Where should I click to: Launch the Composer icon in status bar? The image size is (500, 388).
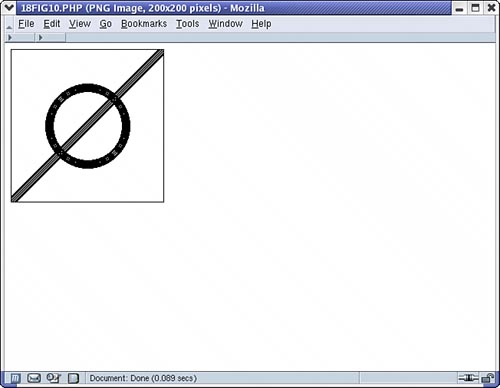tap(53, 378)
